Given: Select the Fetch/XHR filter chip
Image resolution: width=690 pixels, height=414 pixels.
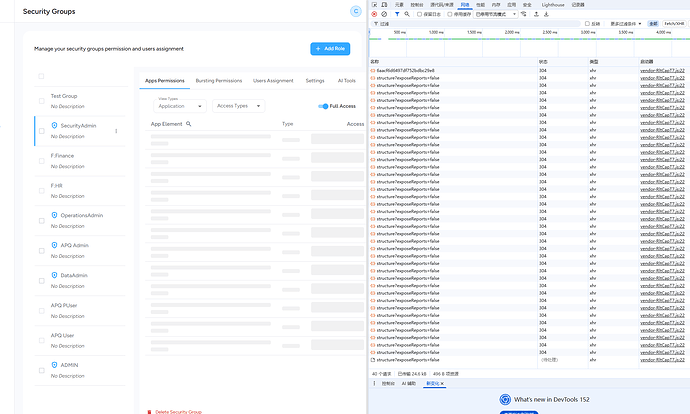Looking at the screenshot, I should 674,24.
